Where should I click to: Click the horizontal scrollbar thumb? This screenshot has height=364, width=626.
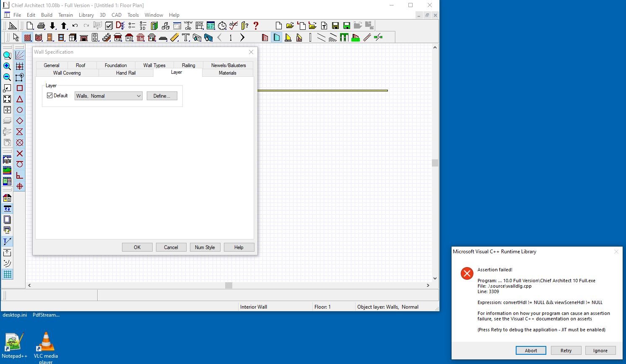point(229,285)
